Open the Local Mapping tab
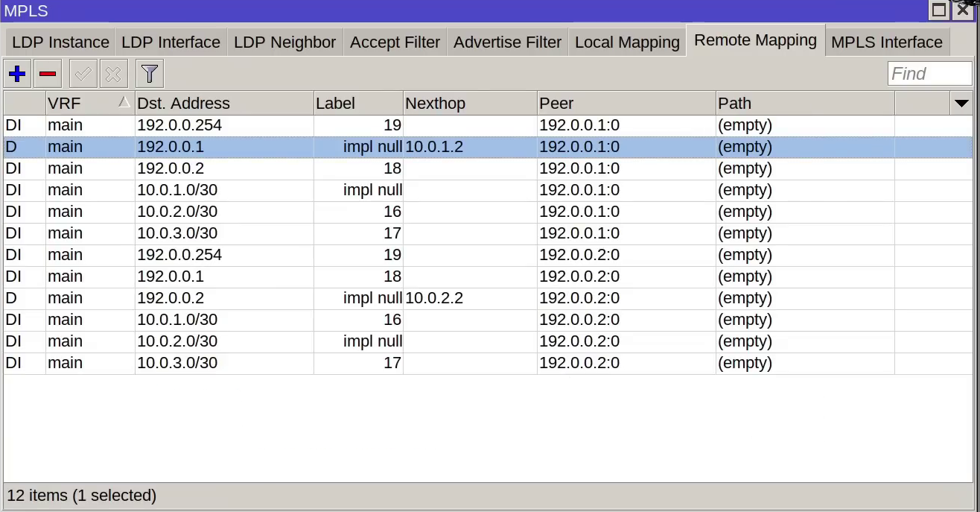 click(x=627, y=42)
